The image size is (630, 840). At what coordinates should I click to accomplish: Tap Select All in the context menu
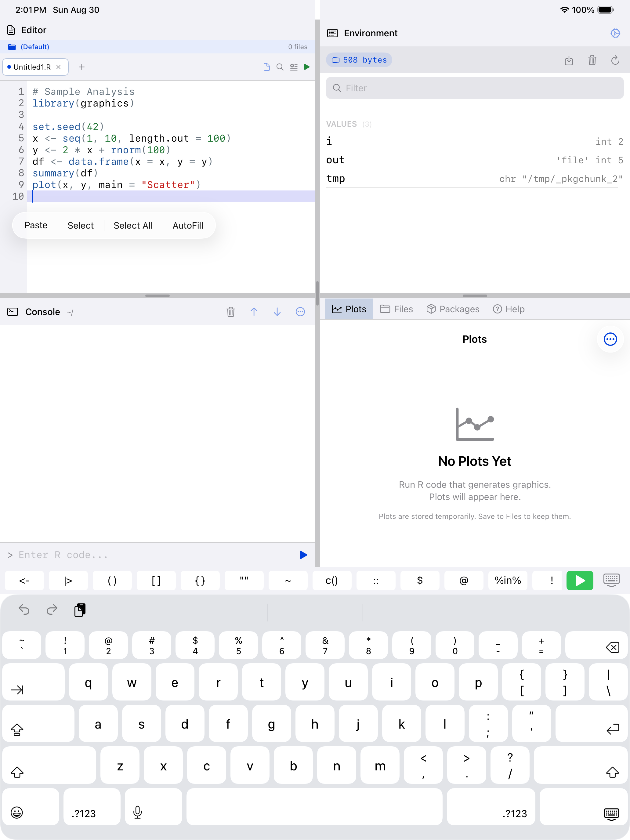(x=133, y=225)
